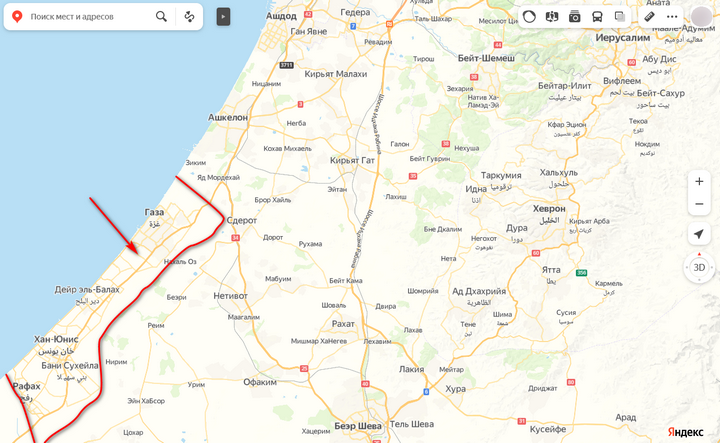Zoom out with the minus button
The width and height of the screenshot is (720, 443).
click(699, 204)
